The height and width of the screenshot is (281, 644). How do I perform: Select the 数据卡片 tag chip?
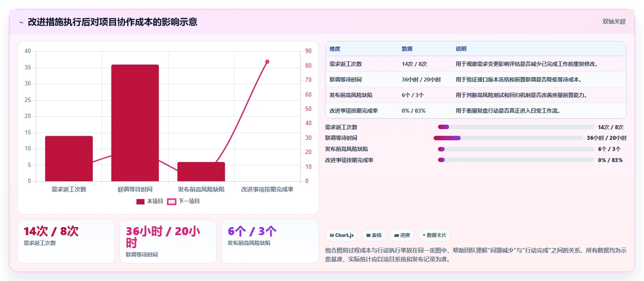[x=434, y=235]
